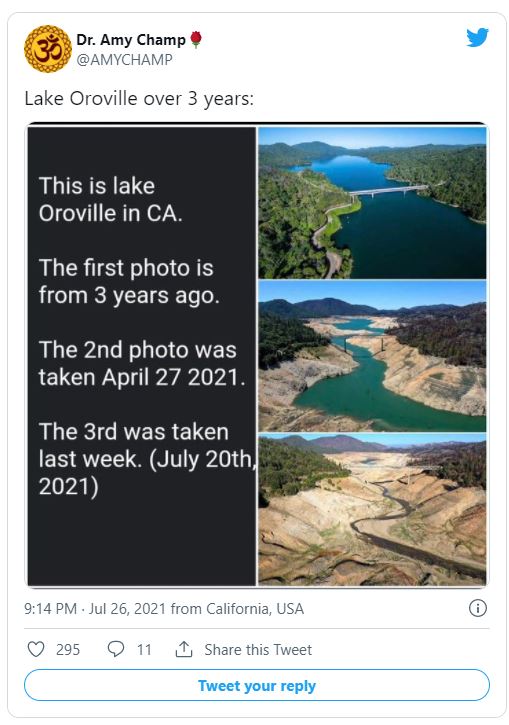
Task: Click the rose emoji beside the name
Action: click(196, 39)
